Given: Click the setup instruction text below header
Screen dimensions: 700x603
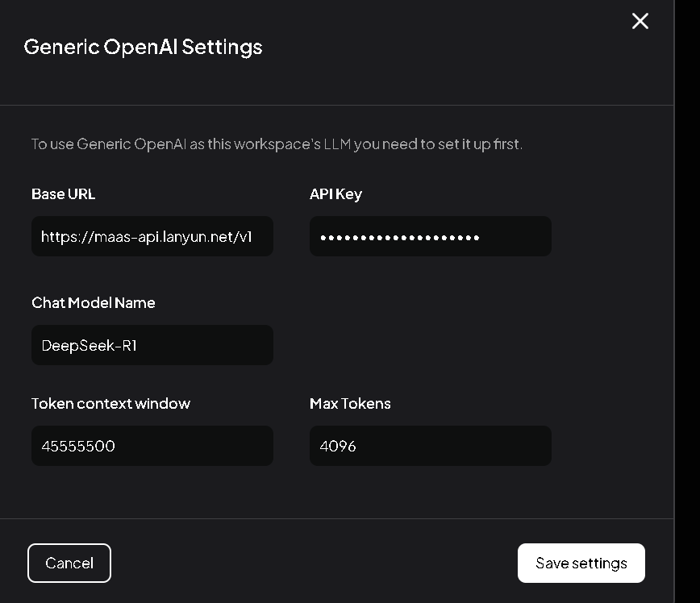Looking at the screenshot, I should click(x=277, y=145).
